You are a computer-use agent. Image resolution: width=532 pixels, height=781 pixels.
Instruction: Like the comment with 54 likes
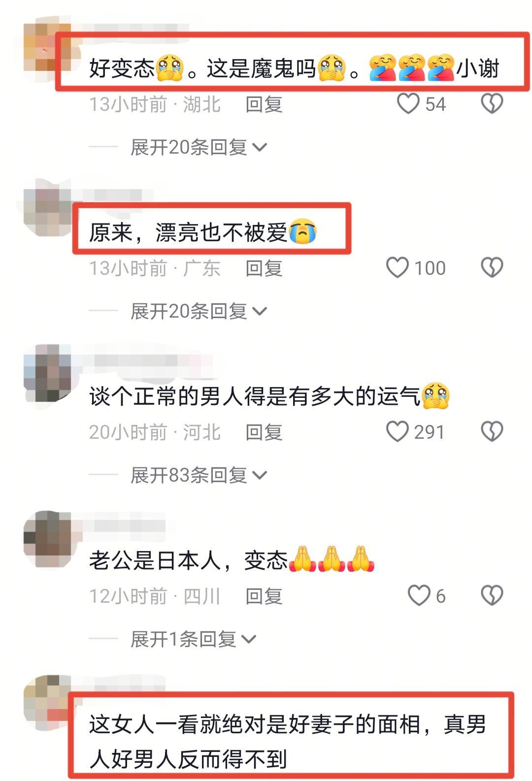[408, 104]
